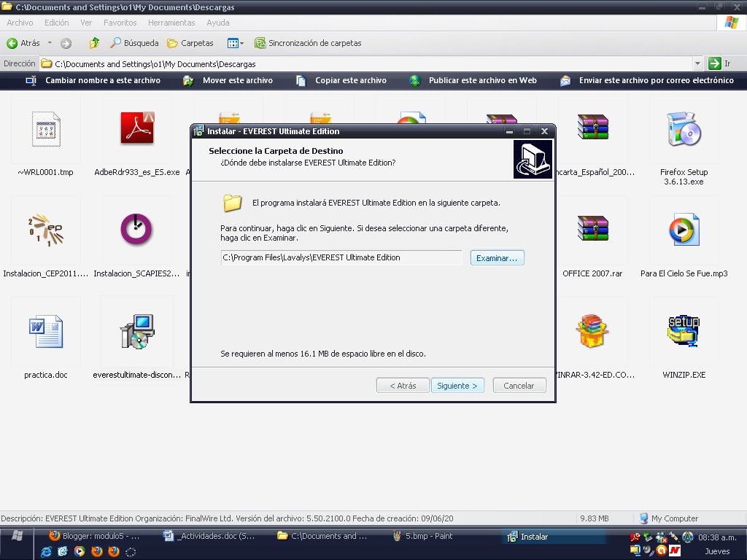The height and width of the screenshot is (560, 747).
Task: Click < Atrás in installer dialog
Action: click(x=403, y=386)
